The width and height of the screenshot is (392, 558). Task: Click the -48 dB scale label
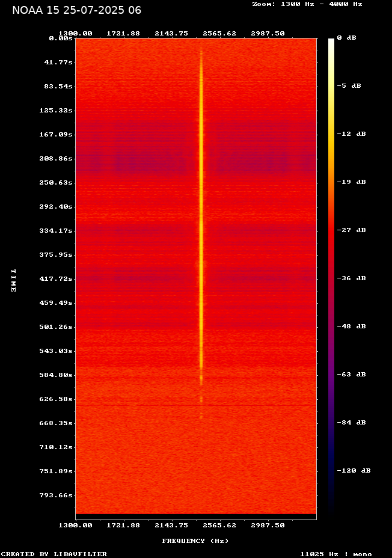[352, 327]
